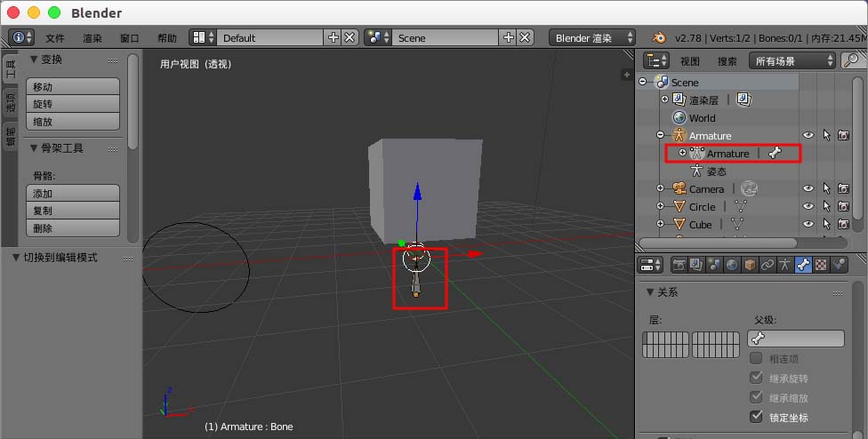Delete the current Scene with X button
This screenshot has height=439, width=868.
pos(525,37)
